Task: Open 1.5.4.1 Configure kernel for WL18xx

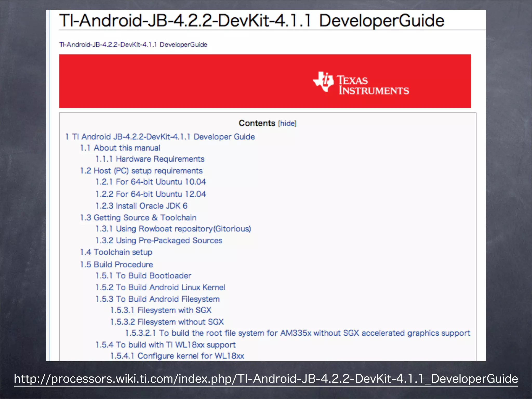Action: [x=177, y=356]
